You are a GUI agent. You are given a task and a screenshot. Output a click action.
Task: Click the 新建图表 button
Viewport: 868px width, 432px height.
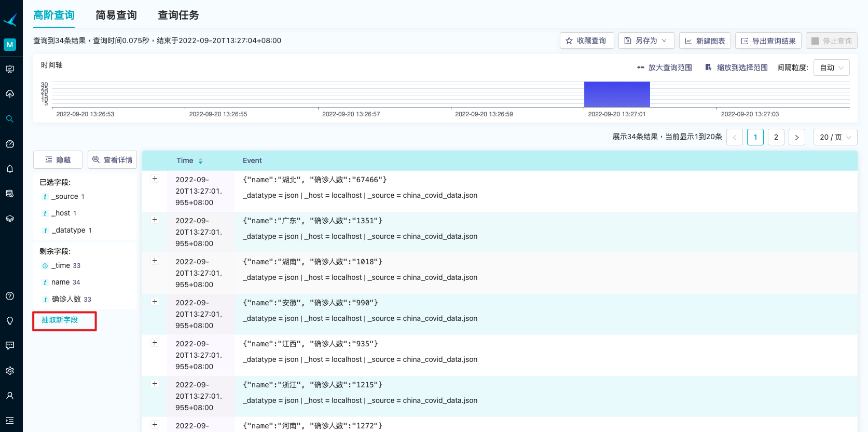click(705, 40)
